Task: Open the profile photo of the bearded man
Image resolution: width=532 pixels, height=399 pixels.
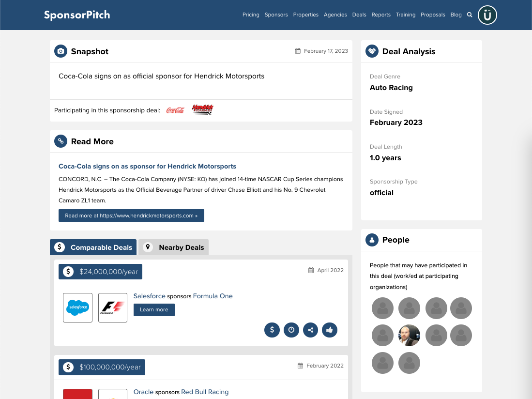Action: 409,336
